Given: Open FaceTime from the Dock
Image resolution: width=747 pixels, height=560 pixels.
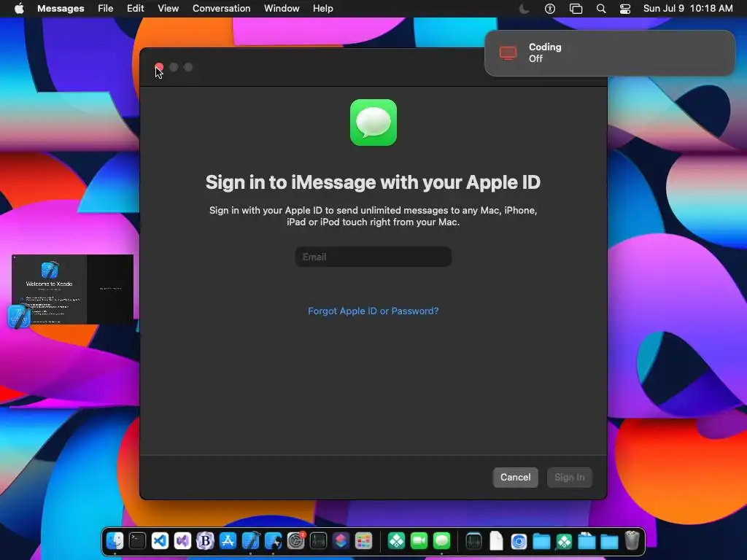Looking at the screenshot, I should pos(419,541).
